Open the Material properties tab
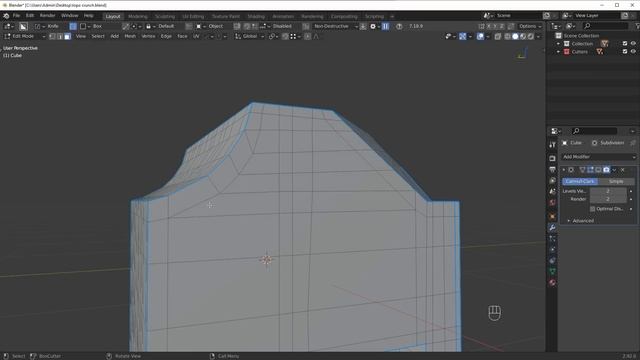Screen dimensions: 640x360 pyautogui.click(x=552, y=282)
